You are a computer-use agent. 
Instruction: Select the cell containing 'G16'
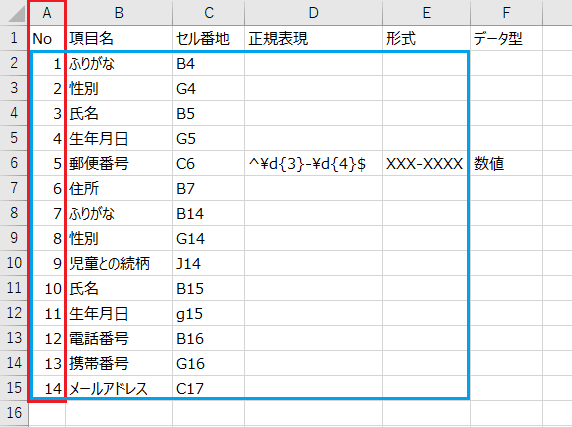pos(208,363)
